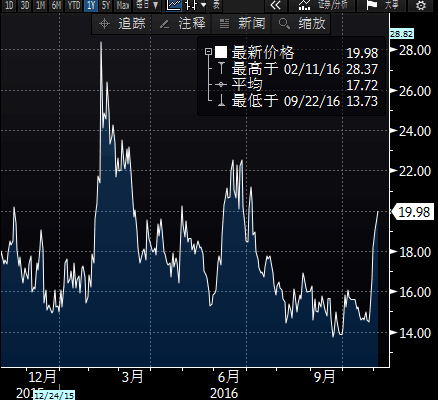Switch to the YTD range

74,5
